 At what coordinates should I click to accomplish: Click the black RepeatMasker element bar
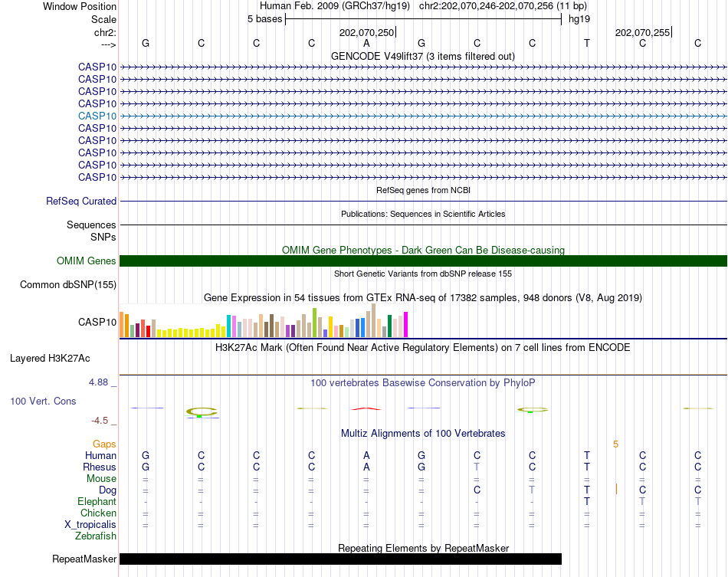(340, 559)
